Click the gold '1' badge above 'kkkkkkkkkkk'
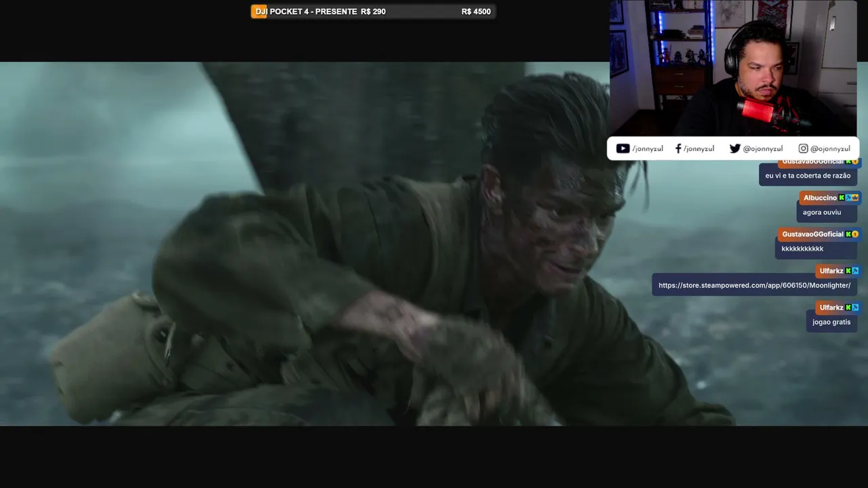This screenshot has height=488, width=868. click(855, 235)
